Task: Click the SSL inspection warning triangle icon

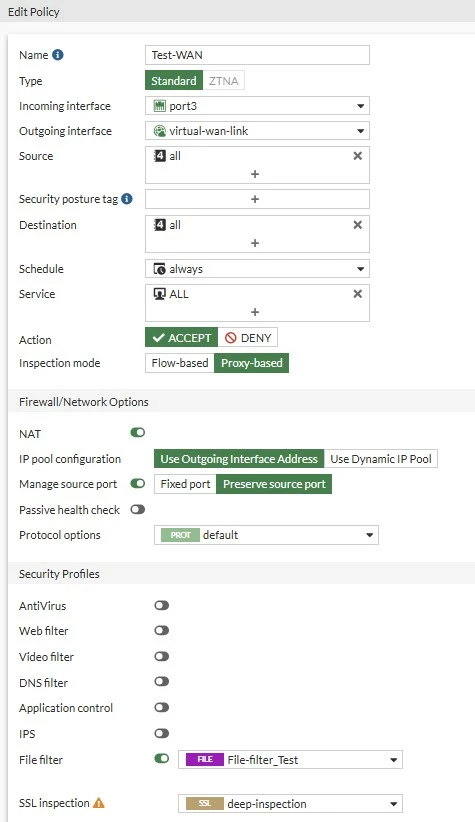Action: [99, 803]
